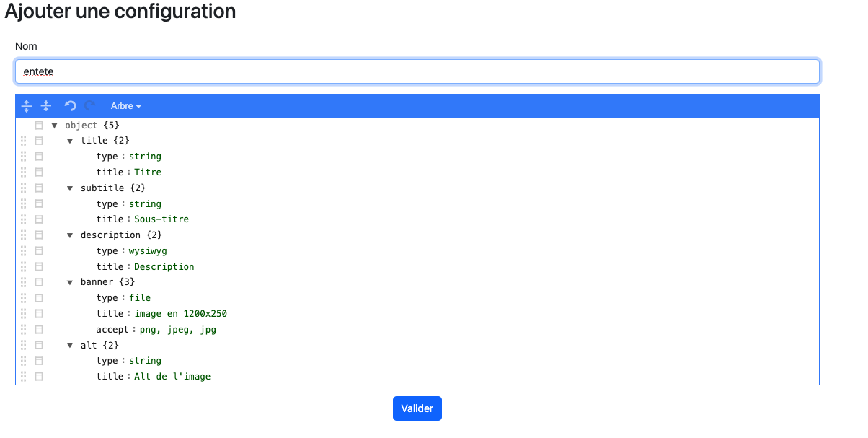Click the redo arrow in editor toolbar
Screen dimensions: 868x438
(x=90, y=106)
